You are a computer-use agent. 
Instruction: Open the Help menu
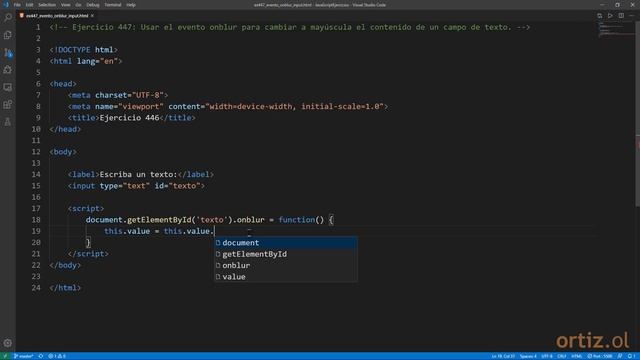point(131,5)
